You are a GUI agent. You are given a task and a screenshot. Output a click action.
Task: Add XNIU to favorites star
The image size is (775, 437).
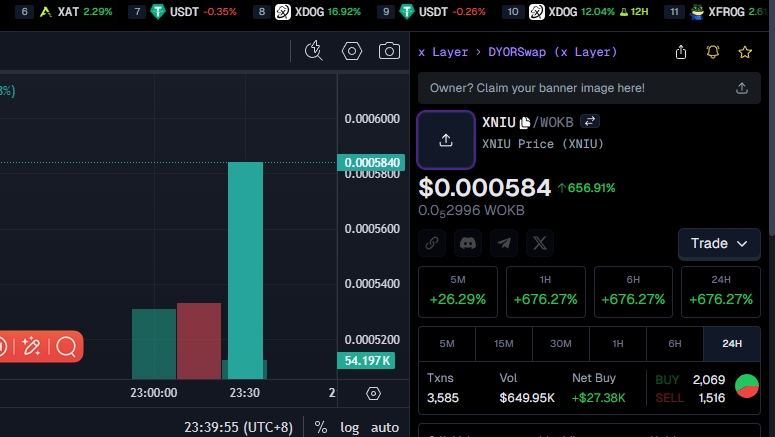[x=745, y=52]
